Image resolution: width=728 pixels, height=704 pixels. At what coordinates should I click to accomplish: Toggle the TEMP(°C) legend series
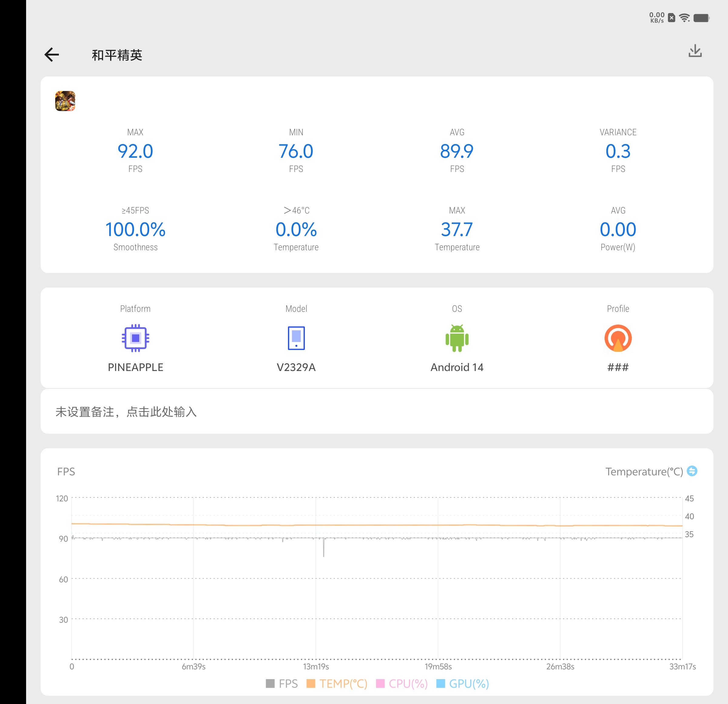tap(337, 684)
